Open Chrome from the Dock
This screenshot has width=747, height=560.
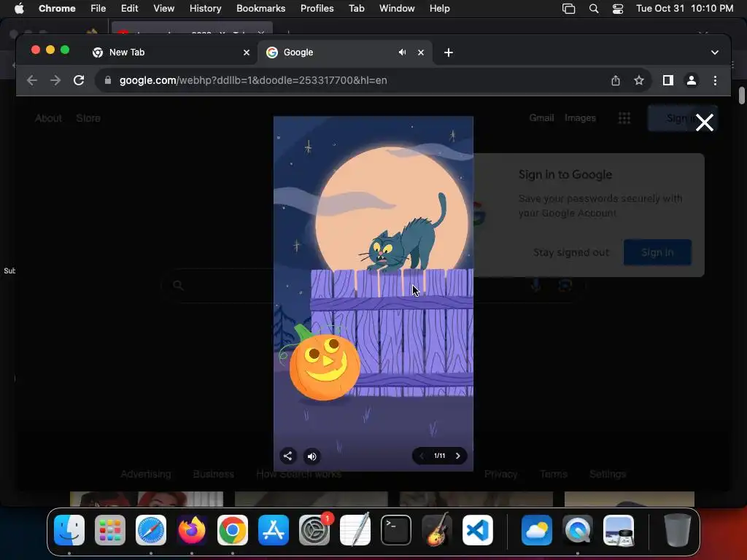(233, 530)
